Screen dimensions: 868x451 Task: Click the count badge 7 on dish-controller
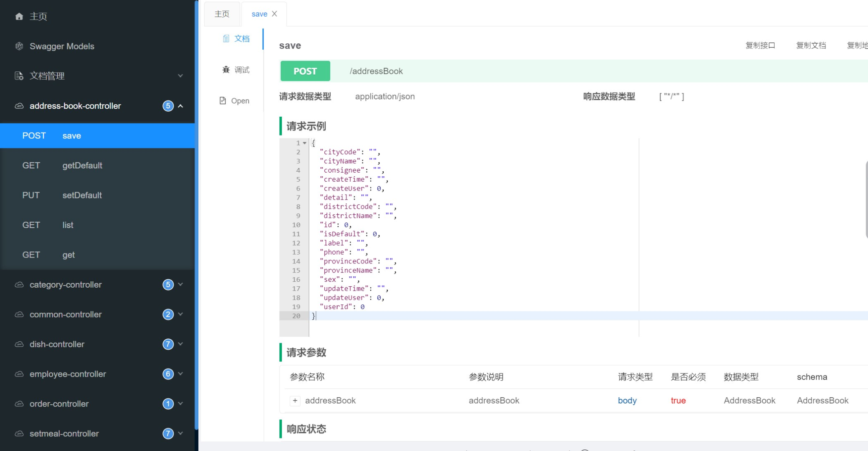(168, 344)
